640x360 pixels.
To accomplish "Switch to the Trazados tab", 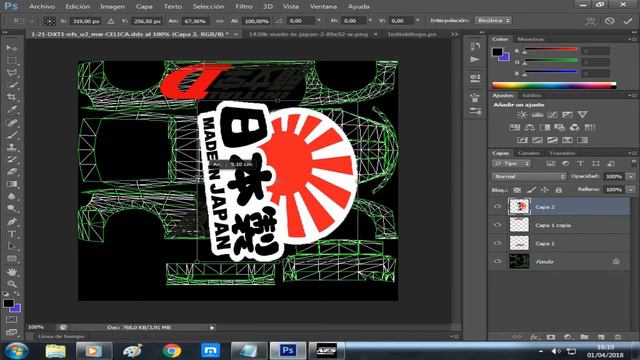I will click(x=562, y=153).
